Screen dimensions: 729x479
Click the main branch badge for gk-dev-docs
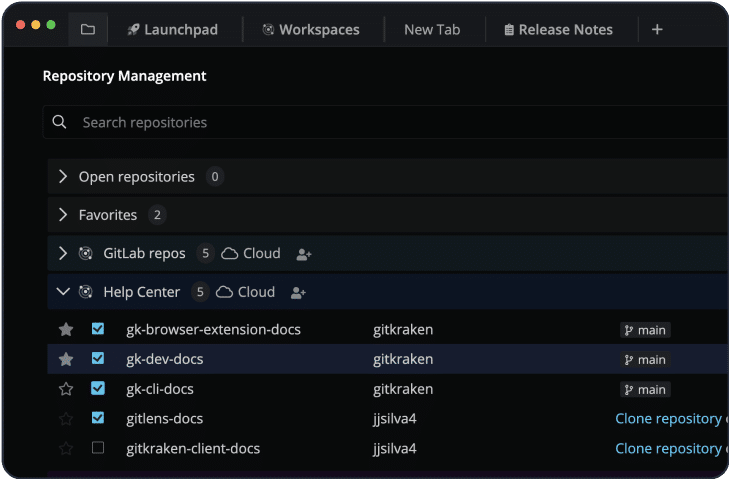[x=645, y=359]
